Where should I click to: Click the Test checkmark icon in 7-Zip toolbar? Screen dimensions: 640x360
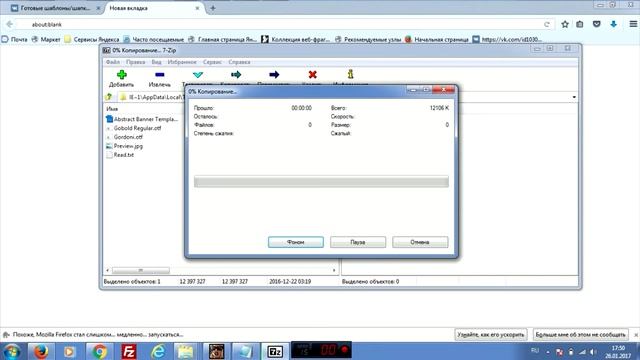(198, 75)
